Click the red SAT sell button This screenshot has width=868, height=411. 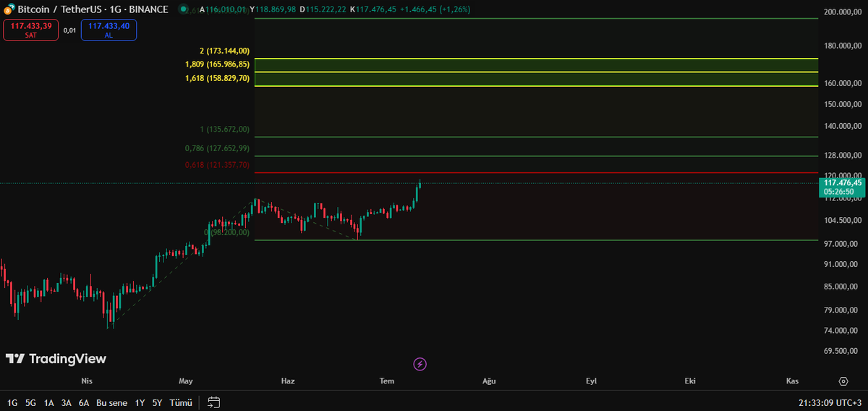point(30,30)
